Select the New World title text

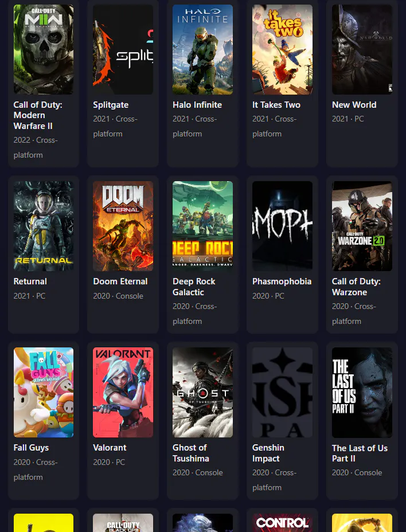[354, 105]
